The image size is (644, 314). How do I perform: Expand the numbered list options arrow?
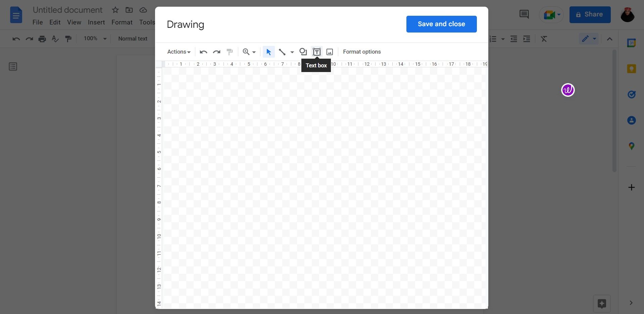pos(503,39)
